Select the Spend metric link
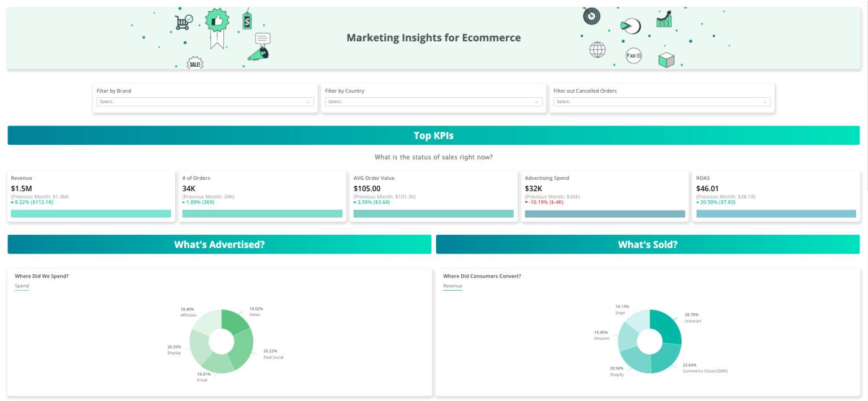 [x=21, y=286]
